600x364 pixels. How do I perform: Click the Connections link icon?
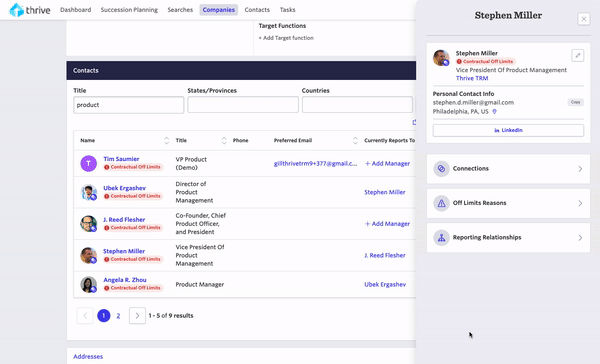(441, 169)
